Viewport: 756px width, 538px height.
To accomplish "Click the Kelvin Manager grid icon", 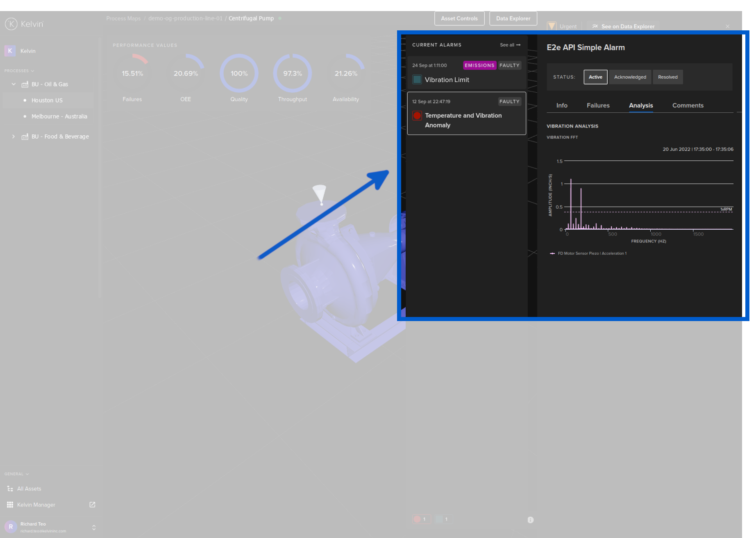I will [x=10, y=505].
